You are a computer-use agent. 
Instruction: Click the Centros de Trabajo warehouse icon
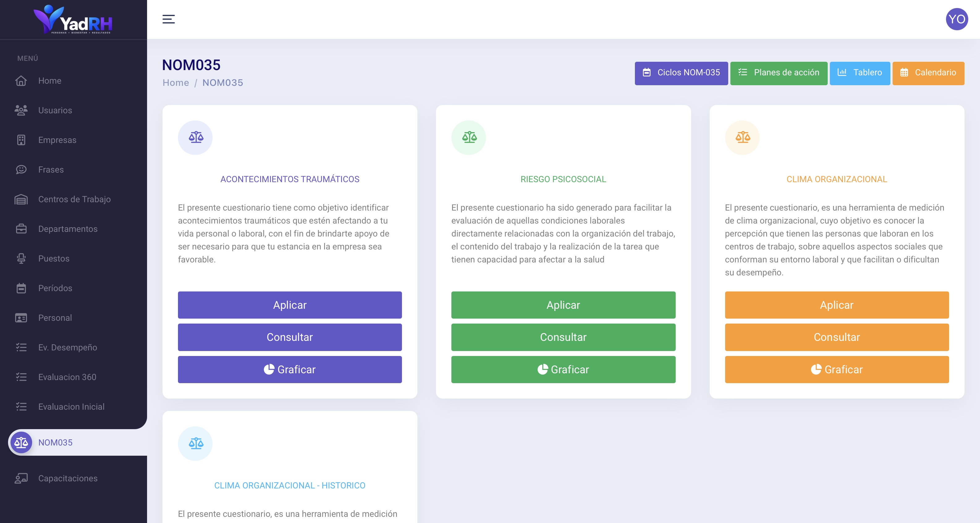pyautogui.click(x=21, y=199)
